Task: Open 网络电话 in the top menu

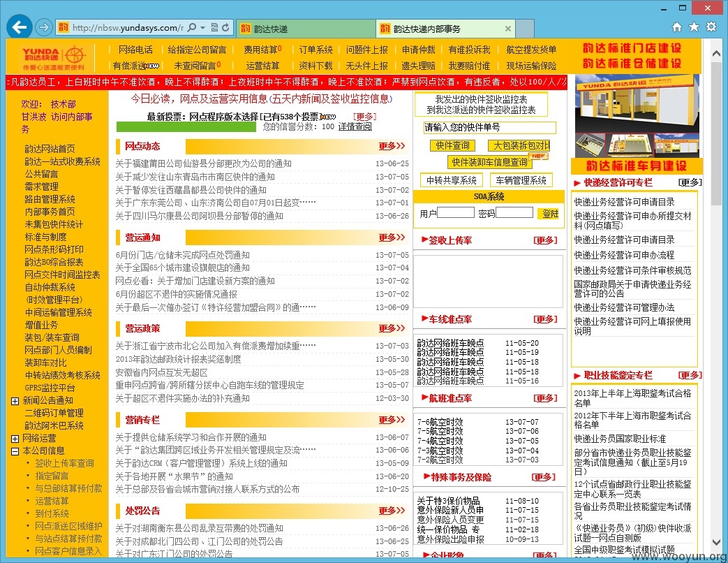Action: pos(135,50)
